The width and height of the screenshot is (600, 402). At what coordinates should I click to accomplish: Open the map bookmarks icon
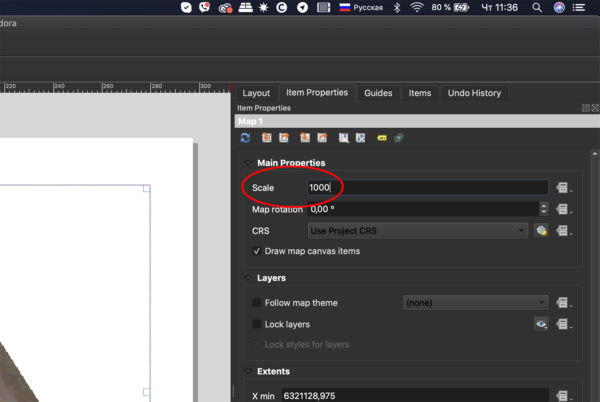(x=344, y=138)
